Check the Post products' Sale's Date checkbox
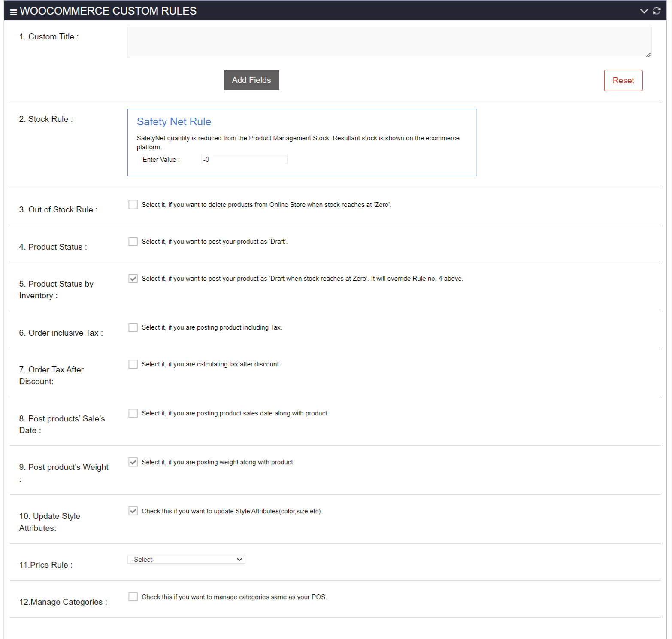The height and width of the screenshot is (639, 672). [x=133, y=413]
